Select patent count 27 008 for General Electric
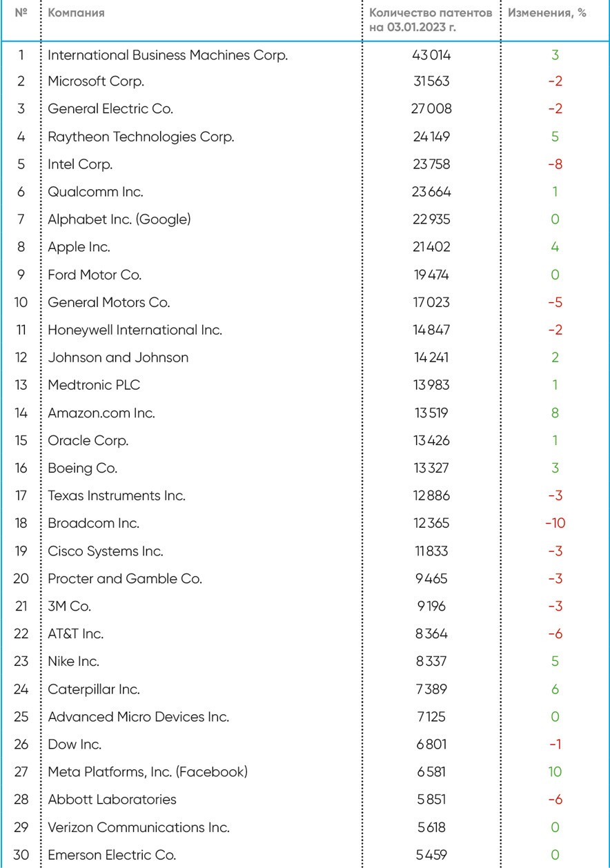 [x=432, y=109]
